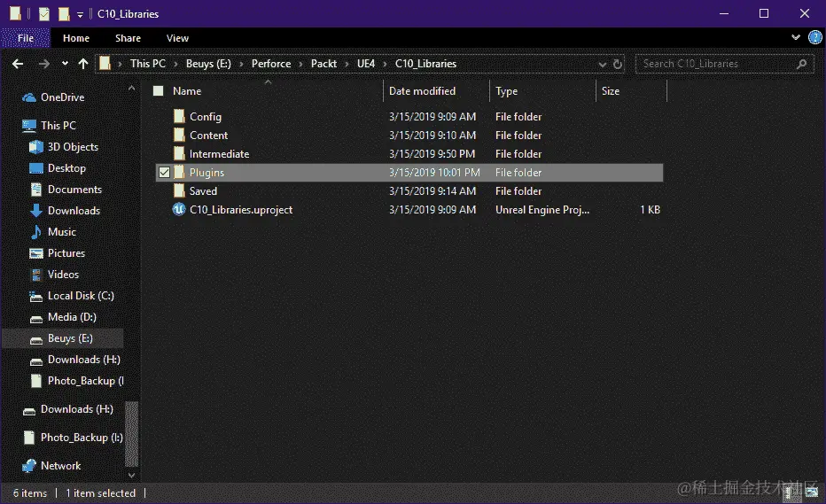Screen dimensions: 826x504
Task: Navigate to Packt breadcrumb
Action: pos(323,64)
